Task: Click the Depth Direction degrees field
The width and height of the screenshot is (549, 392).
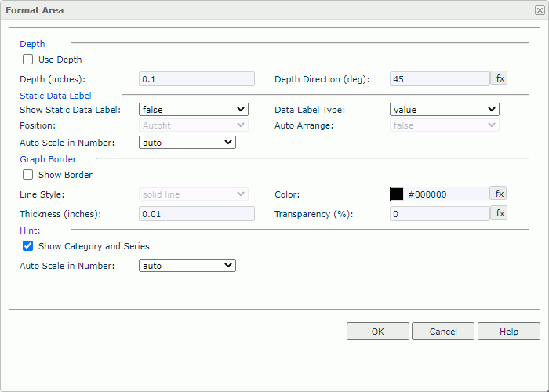Action: tap(439, 79)
